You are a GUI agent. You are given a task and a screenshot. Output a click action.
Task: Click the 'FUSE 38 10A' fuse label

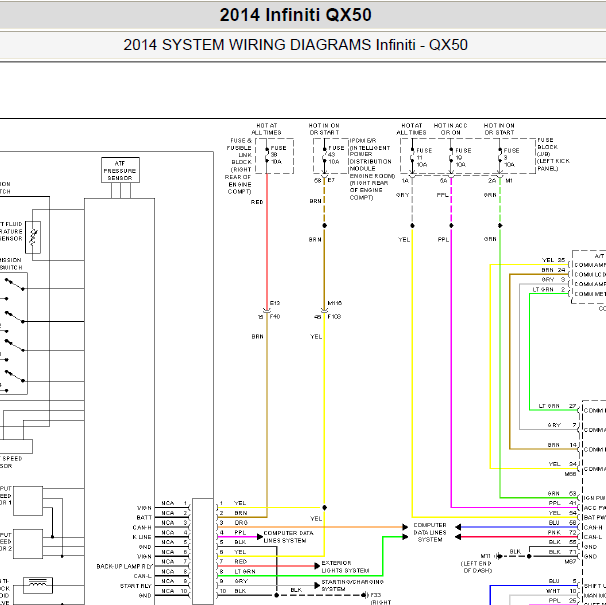coord(278,155)
